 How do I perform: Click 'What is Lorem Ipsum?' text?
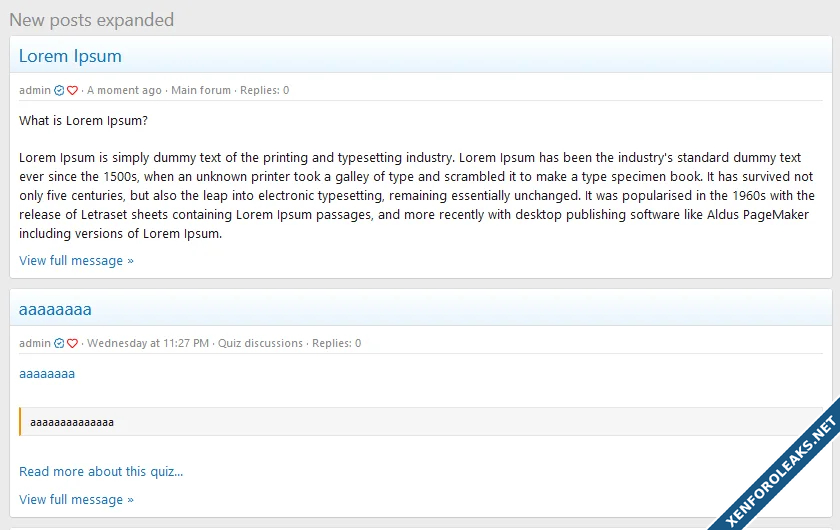tap(83, 121)
